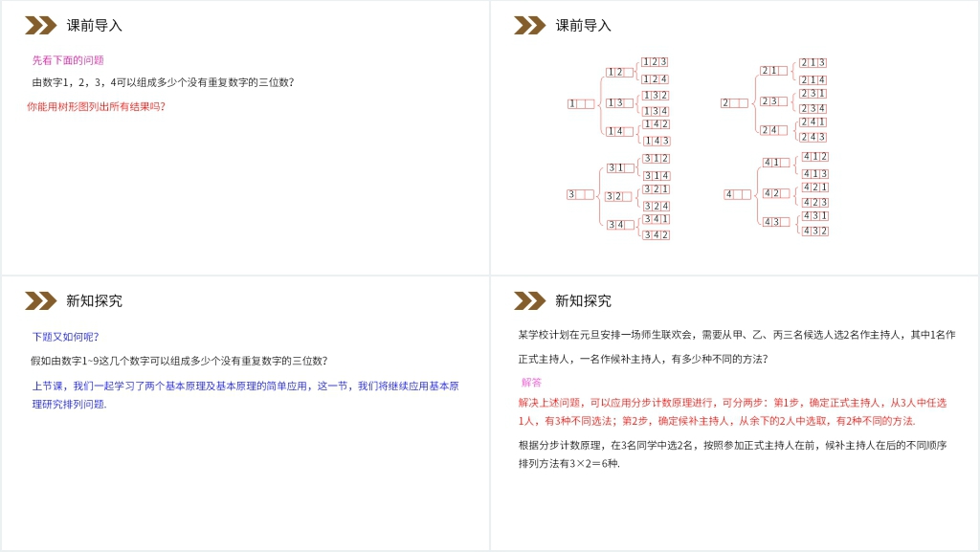Click the blue line 理研究排列问题.
The height and width of the screenshot is (552, 980).
(x=69, y=405)
